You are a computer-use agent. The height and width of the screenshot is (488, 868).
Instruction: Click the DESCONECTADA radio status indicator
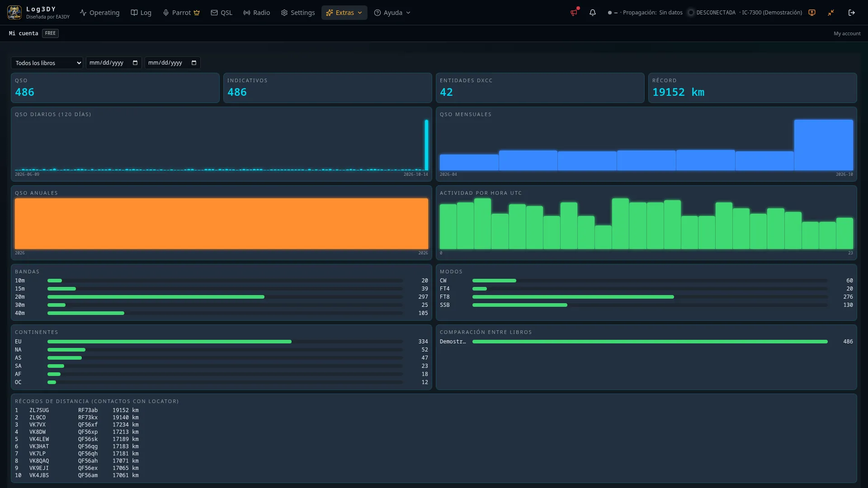(712, 13)
